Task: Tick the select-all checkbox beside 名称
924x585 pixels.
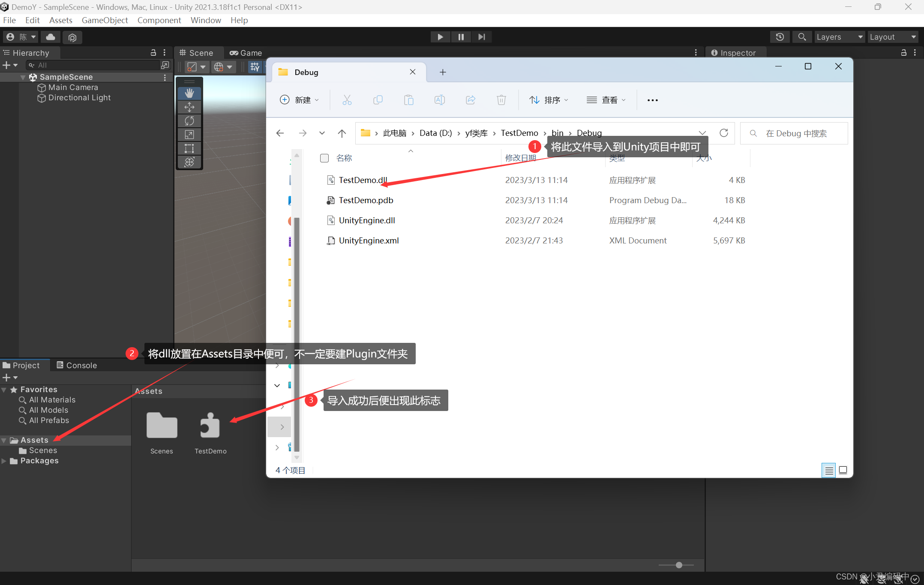Action: [x=324, y=158]
